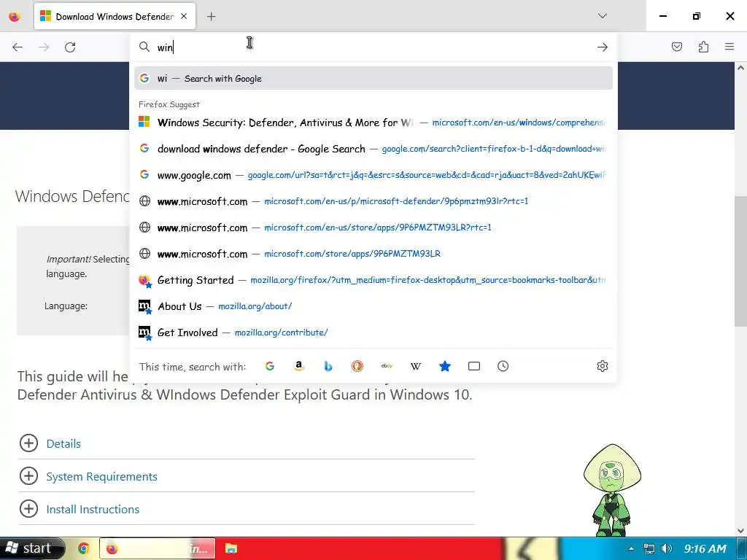
Task: Click the vertical scrollbar thumb
Action: point(740,261)
